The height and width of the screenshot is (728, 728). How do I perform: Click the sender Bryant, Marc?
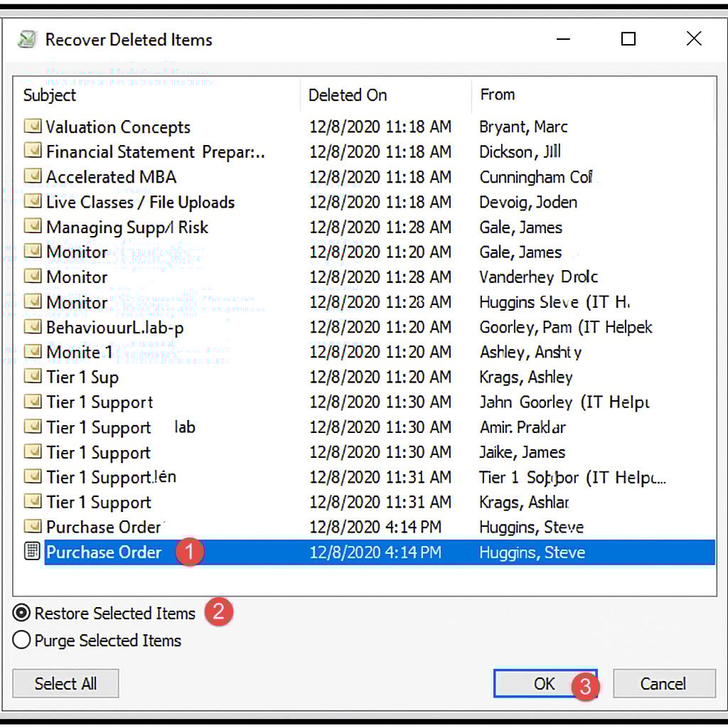coord(523,127)
